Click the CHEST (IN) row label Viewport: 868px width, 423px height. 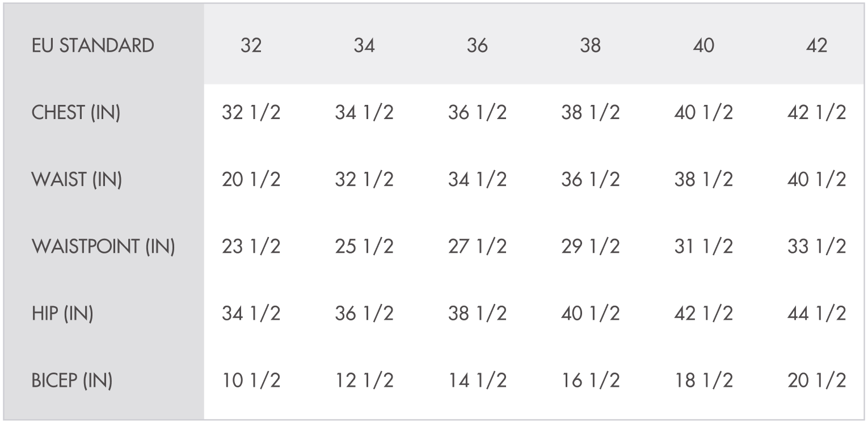[76, 113]
